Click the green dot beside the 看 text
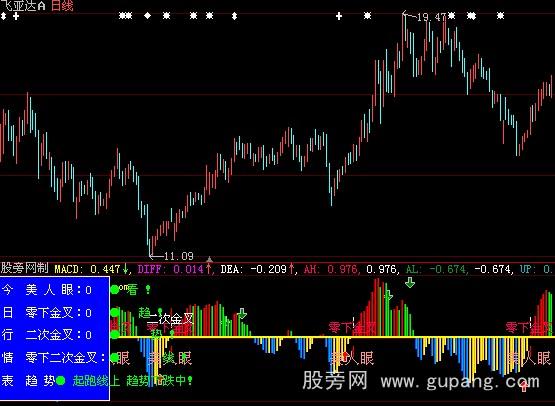This screenshot has height=406, width=555. [115, 290]
